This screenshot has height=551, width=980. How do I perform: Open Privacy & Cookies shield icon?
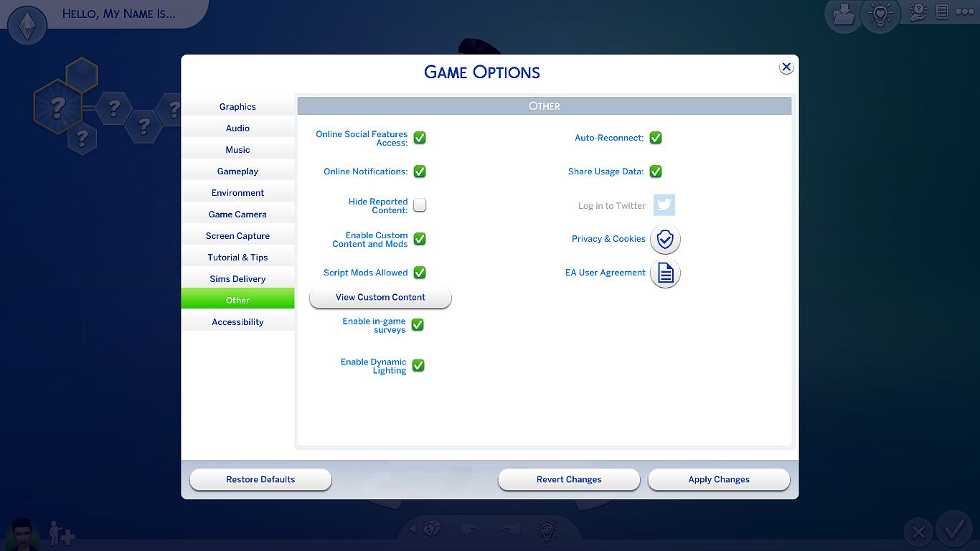coord(664,239)
